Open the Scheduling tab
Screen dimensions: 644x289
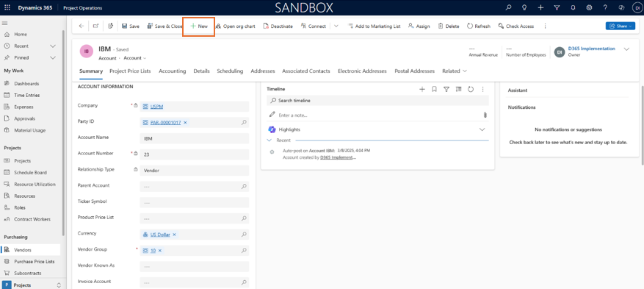pyautogui.click(x=230, y=71)
